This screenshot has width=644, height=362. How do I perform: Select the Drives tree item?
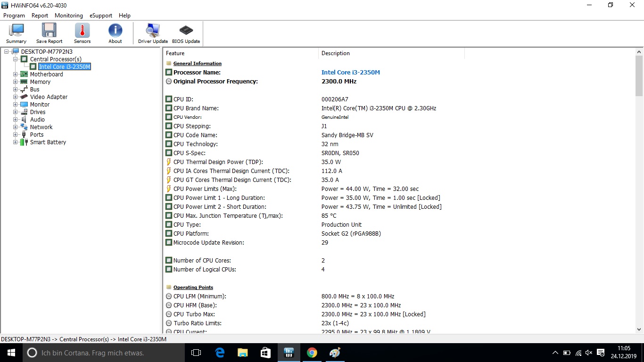point(38,112)
